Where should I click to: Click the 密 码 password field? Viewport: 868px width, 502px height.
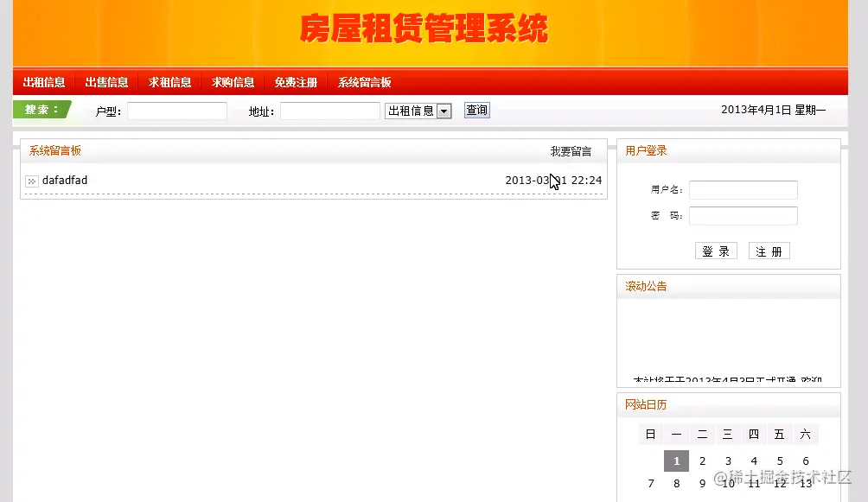pyautogui.click(x=742, y=216)
